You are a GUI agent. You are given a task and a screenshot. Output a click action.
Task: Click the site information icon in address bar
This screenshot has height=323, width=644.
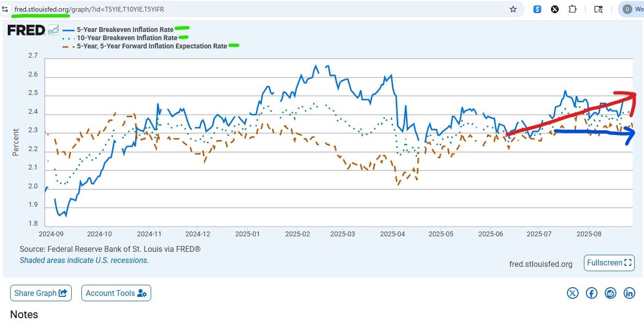[x=5, y=9]
